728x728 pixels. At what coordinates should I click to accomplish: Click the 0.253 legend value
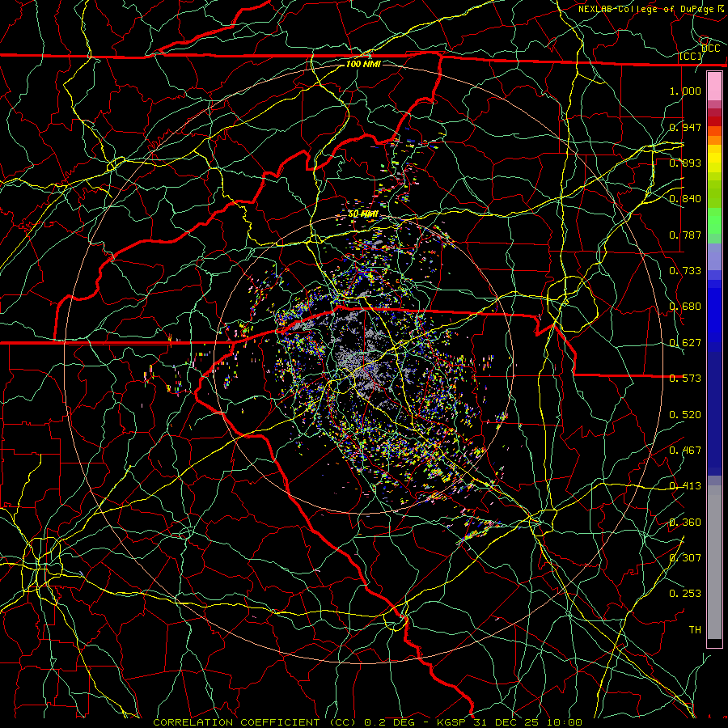[685, 594]
